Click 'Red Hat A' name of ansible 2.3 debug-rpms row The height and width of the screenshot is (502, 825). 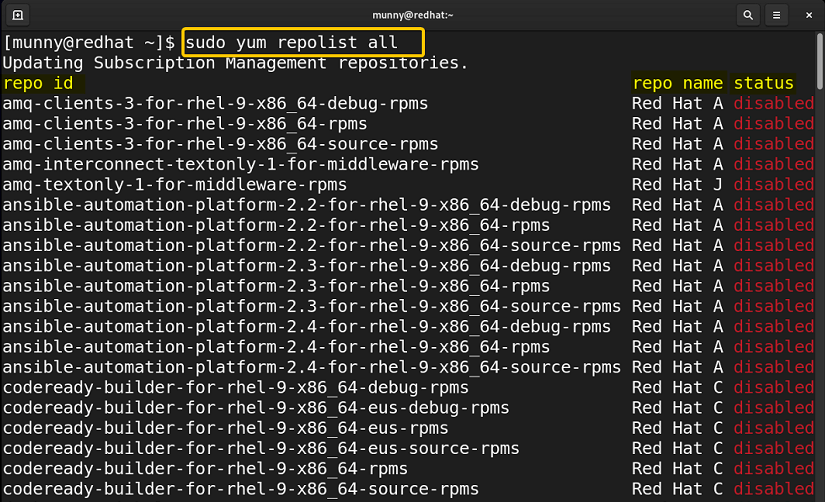(x=677, y=266)
